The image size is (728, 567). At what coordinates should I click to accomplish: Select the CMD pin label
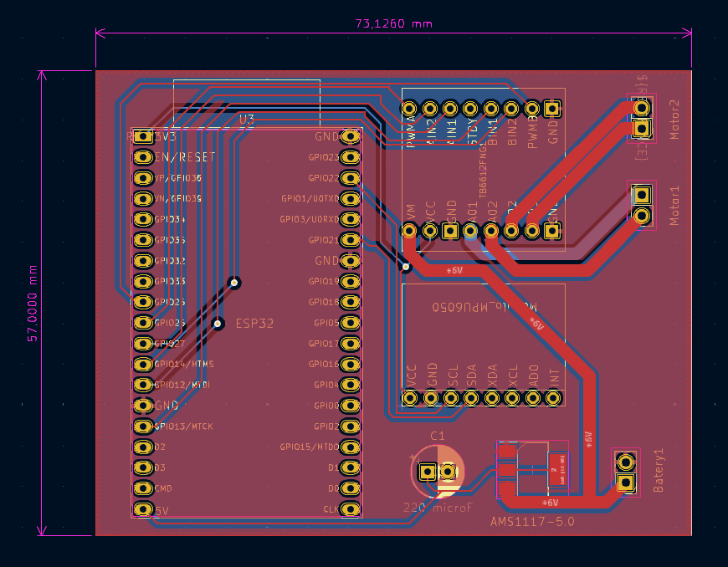point(163,488)
